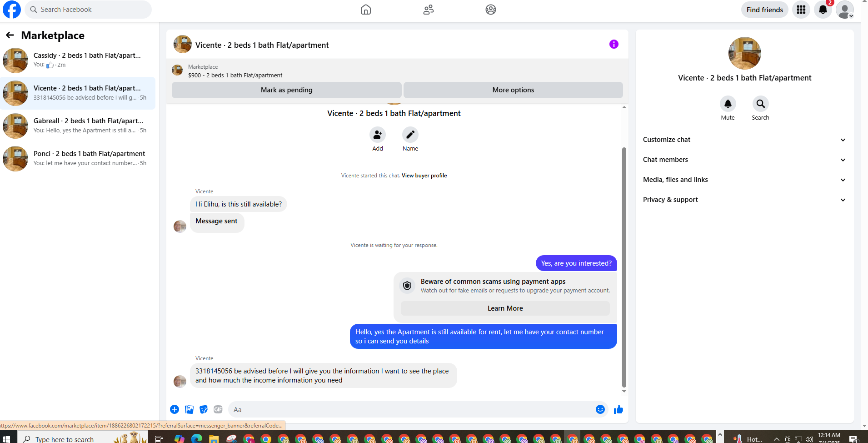
Task: Click More options button
Action: tap(513, 90)
